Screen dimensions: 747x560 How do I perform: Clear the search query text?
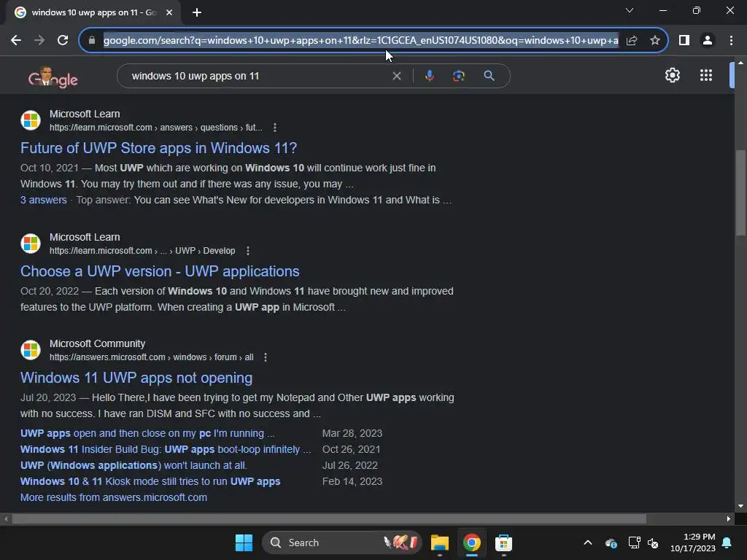pyautogui.click(x=396, y=76)
